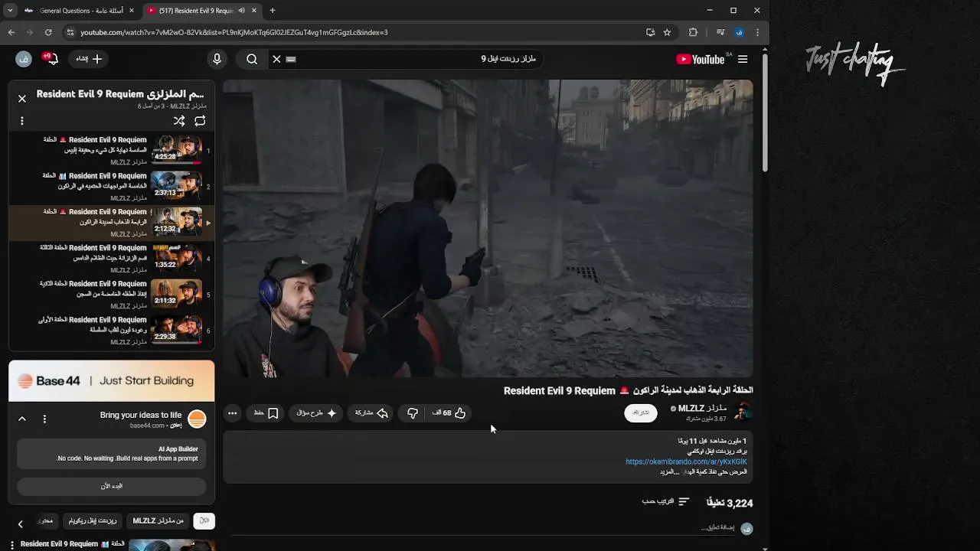Play playlist video 1, duration 4:25:28

tap(112, 150)
